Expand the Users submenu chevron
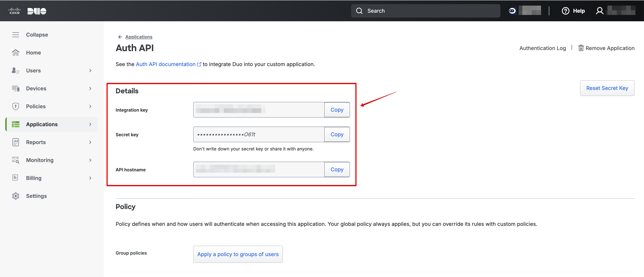Screen dimensions: 644x277 click(x=90, y=70)
